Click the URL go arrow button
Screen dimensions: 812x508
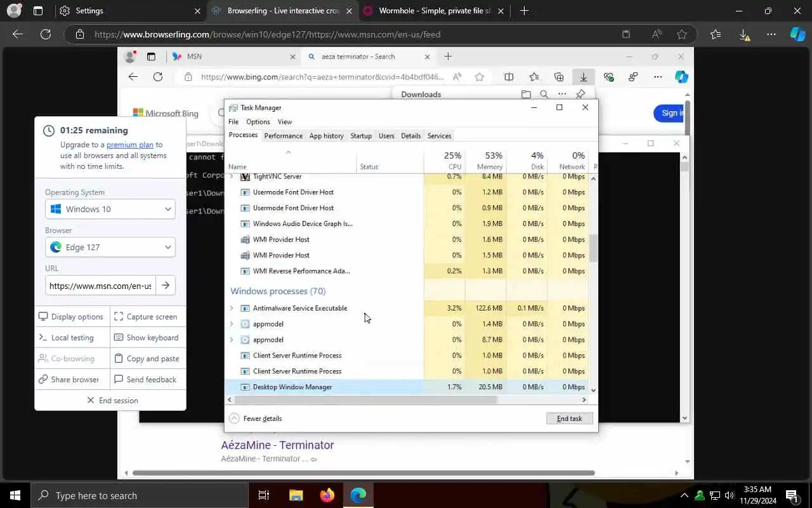pyautogui.click(x=166, y=286)
